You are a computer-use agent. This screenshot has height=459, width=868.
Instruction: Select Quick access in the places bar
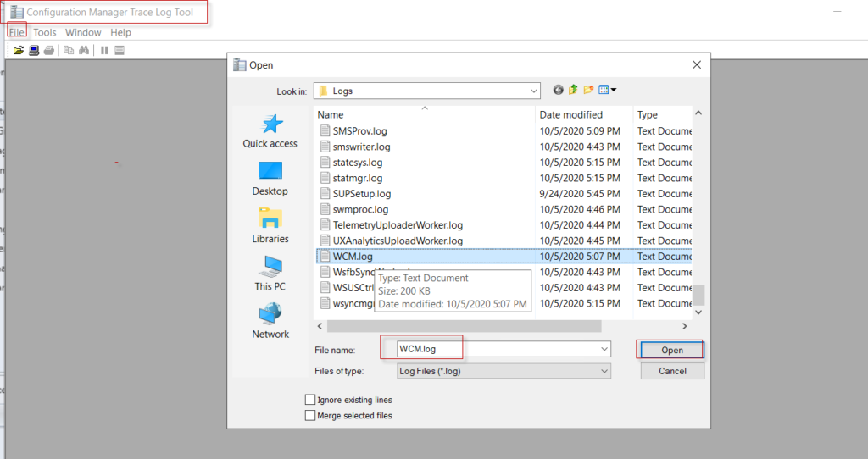(x=270, y=131)
